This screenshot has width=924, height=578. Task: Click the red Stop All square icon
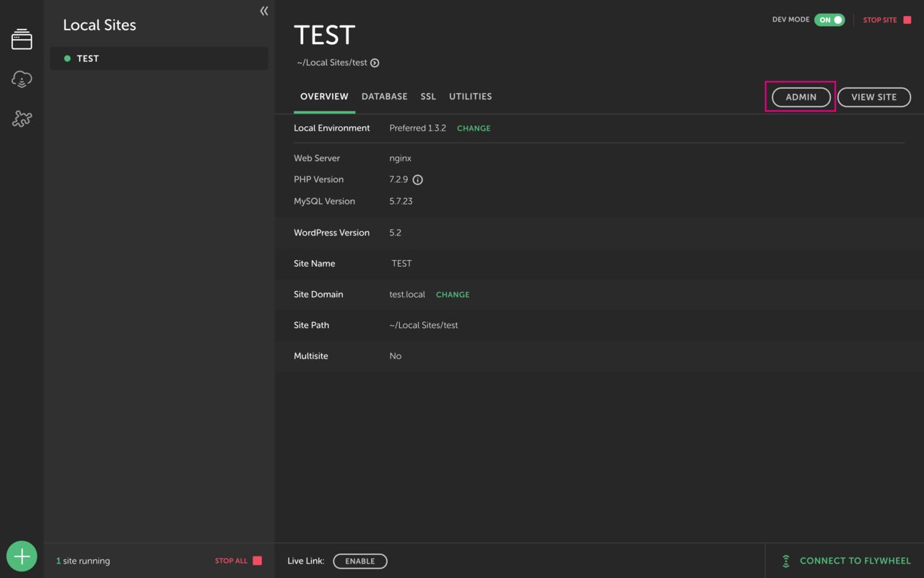[x=257, y=561]
